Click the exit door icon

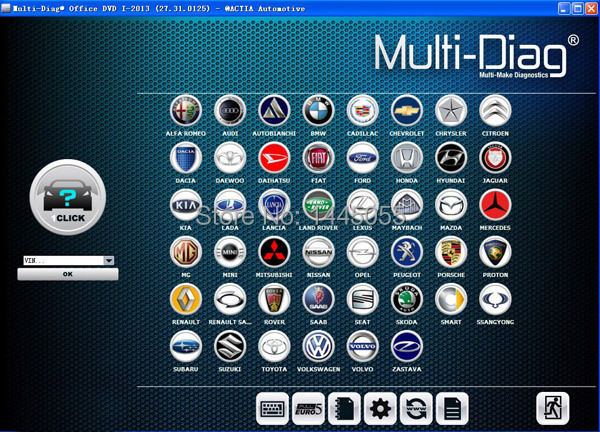click(552, 407)
